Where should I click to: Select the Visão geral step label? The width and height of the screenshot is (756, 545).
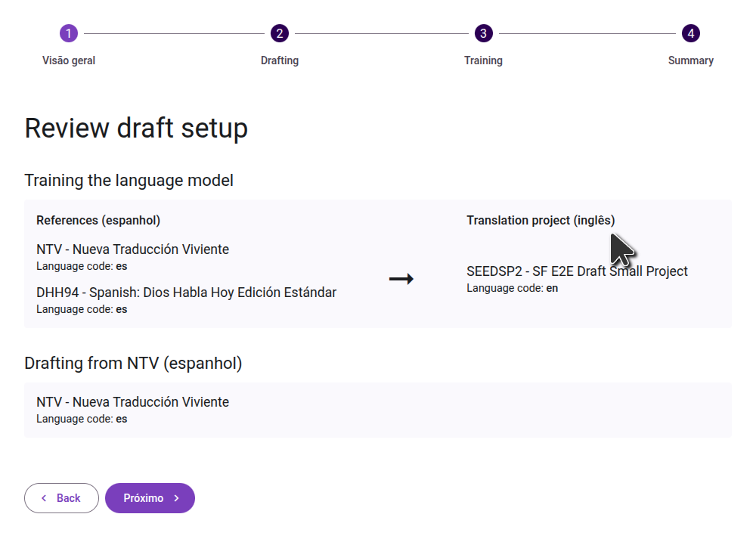(69, 60)
